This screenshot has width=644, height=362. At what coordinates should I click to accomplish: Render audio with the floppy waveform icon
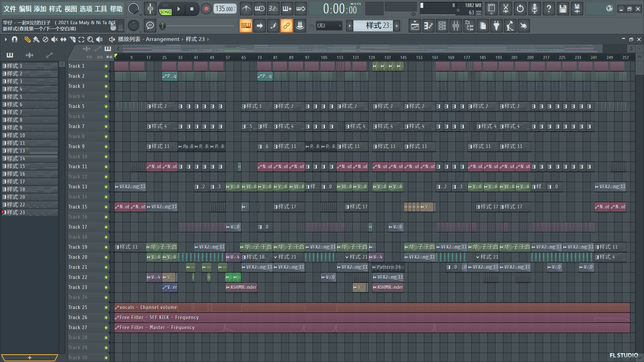click(x=577, y=9)
